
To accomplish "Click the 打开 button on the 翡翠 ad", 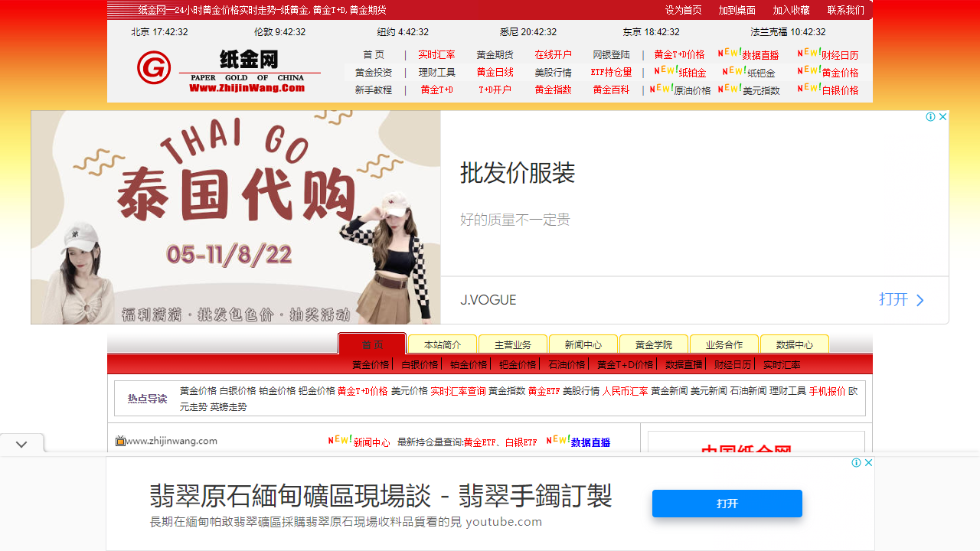I will pos(727,503).
